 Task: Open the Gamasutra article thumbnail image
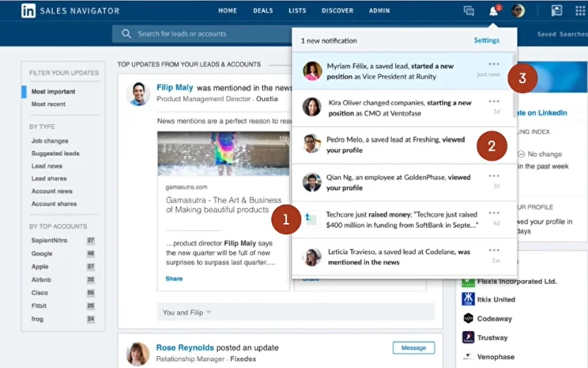tap(224, 154)
